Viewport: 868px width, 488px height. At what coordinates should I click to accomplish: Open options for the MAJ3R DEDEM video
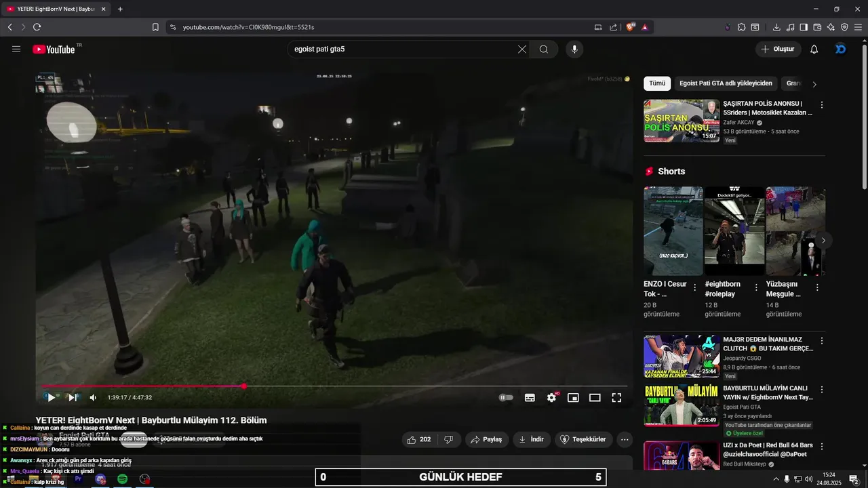(x=822, y=341)
